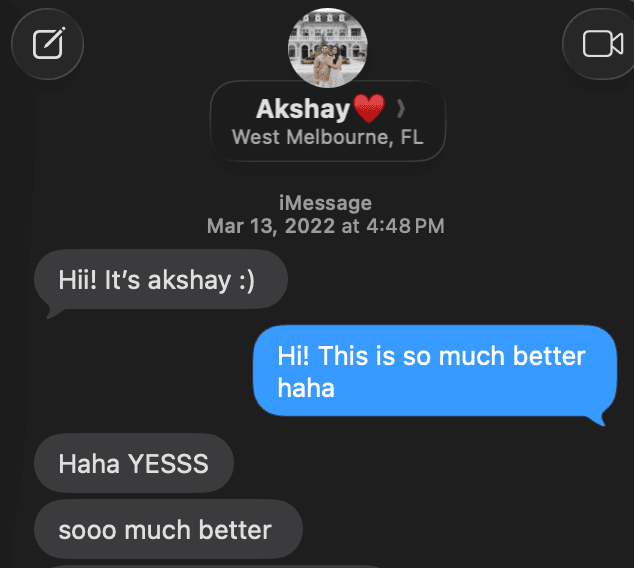Select the "Hii! It's akshay :)" message
The width and height of the screenshot is (634, 568).
pyautogui.click(x=161, y=280)
